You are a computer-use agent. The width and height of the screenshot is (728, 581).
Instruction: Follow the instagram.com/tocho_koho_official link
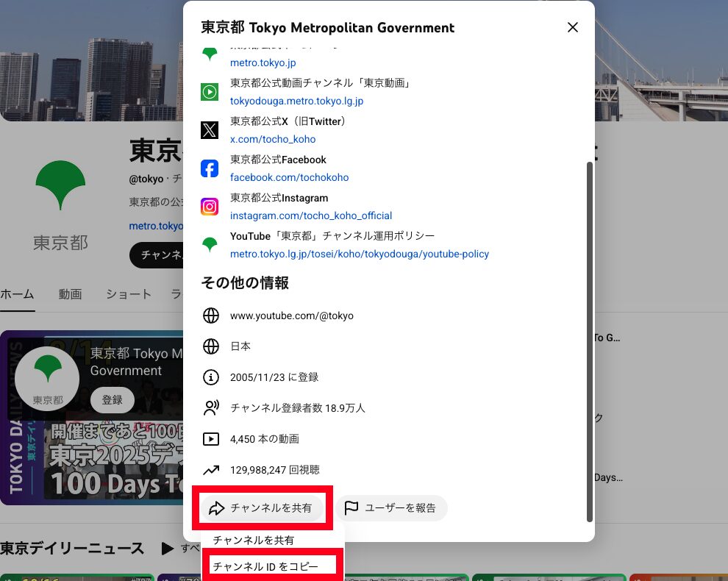(x=310, y=215)
